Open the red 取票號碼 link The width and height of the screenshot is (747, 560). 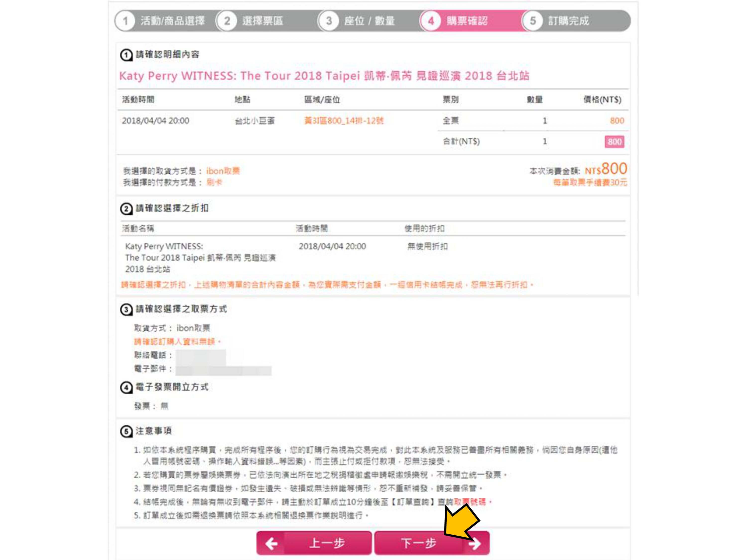click(x=470, y=502)
